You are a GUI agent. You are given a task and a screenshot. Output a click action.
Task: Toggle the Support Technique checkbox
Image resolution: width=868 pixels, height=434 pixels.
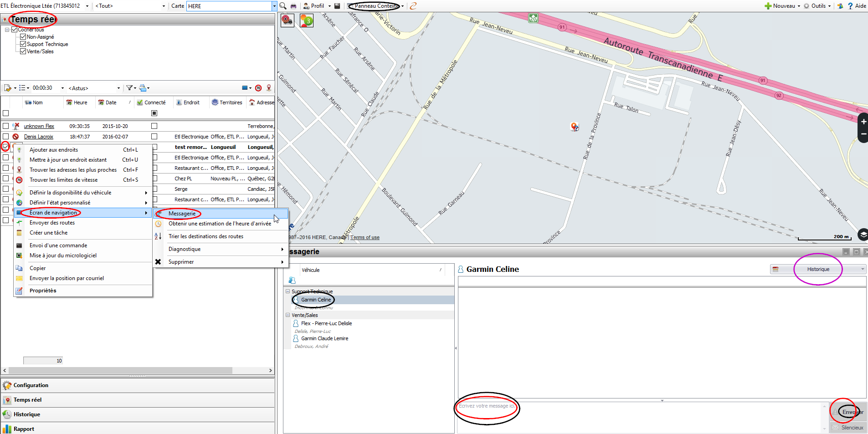coord(23,44)
